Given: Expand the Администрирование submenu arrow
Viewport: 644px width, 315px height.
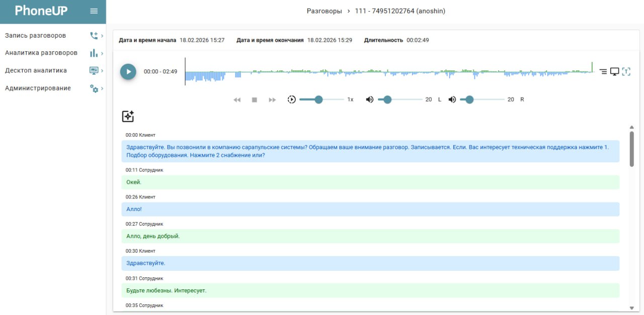Looking at the screenshot, I should pos(102,88).
